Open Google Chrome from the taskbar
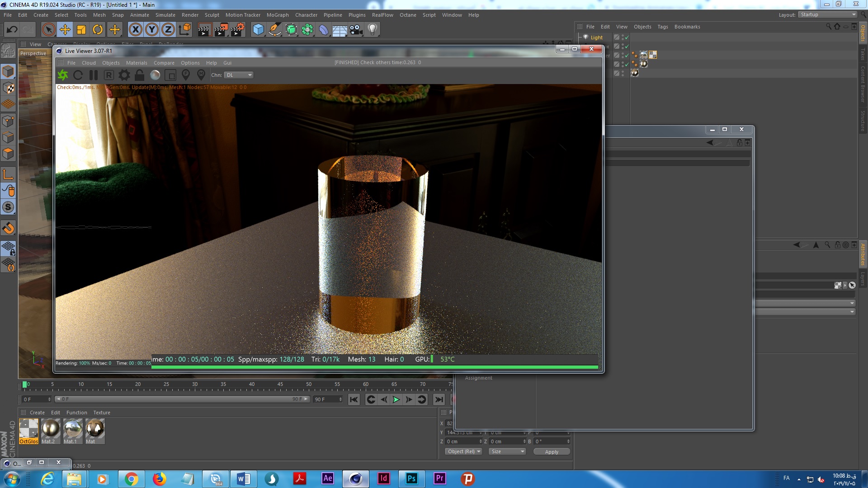This screenshot has height=488, width=868. coord(132,479)
